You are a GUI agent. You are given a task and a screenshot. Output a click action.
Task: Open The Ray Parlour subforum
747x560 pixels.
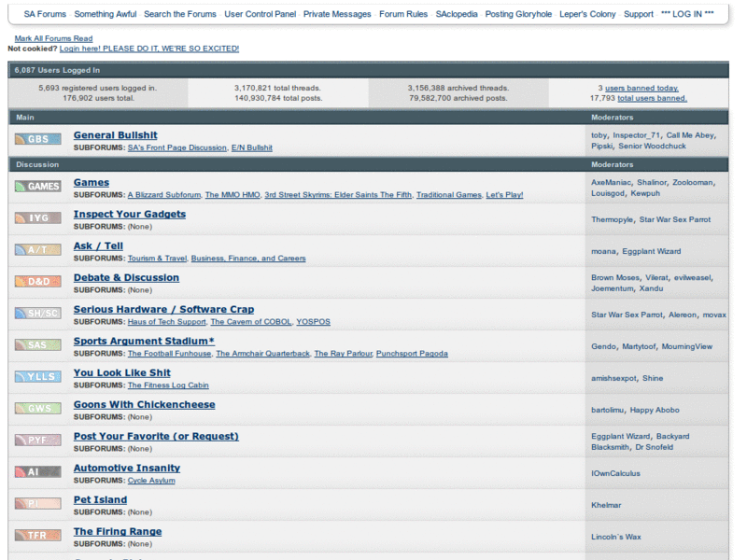tap(343, 354)
